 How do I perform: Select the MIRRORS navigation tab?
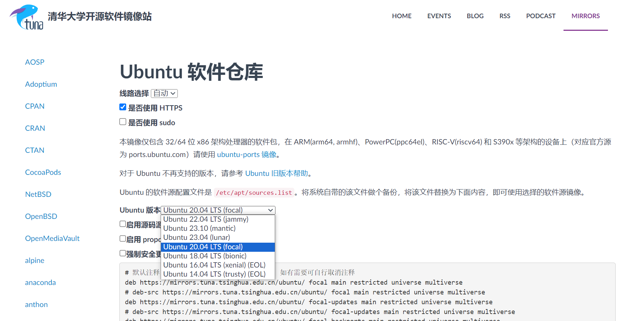coord(586,16)
